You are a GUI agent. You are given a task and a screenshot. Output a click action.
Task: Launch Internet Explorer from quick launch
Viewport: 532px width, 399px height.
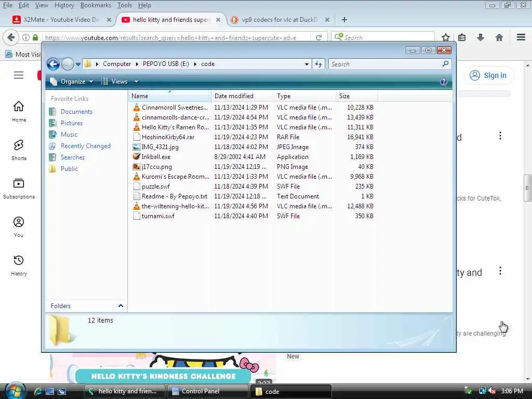(x=37, y=391)
